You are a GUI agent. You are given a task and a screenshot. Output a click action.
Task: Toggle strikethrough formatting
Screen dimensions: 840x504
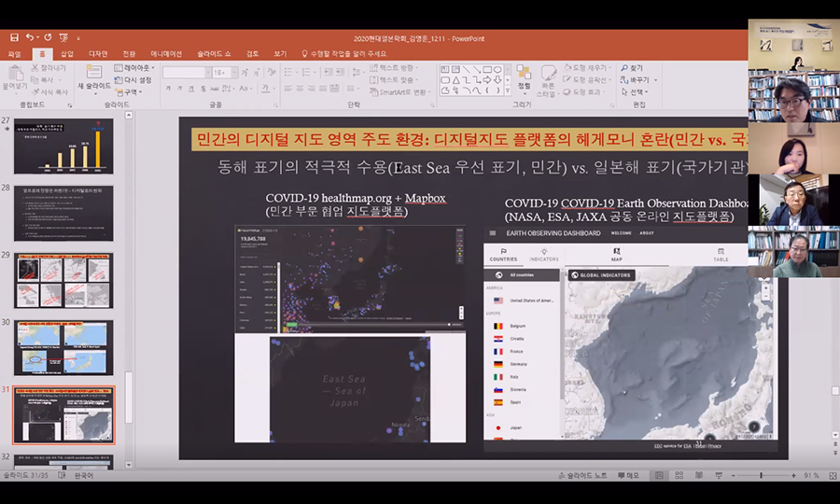coord(215,89)
